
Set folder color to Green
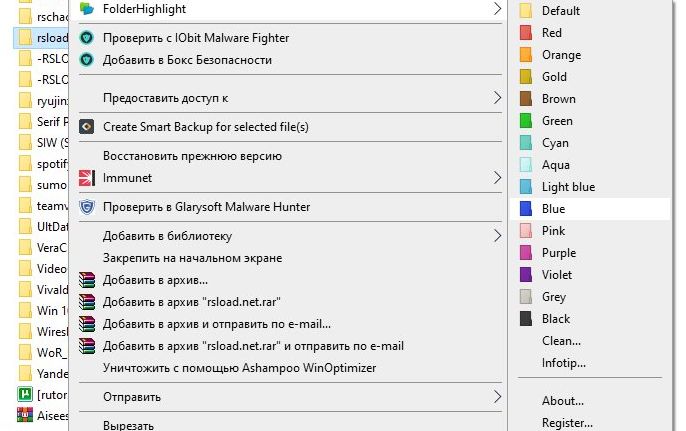590,121
